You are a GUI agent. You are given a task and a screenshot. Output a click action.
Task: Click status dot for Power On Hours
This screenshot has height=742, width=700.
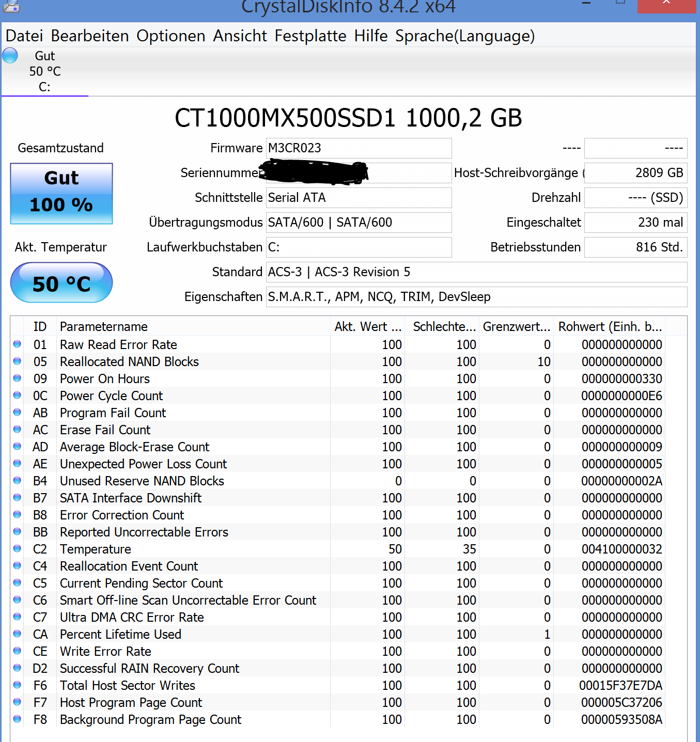[17, 378]
